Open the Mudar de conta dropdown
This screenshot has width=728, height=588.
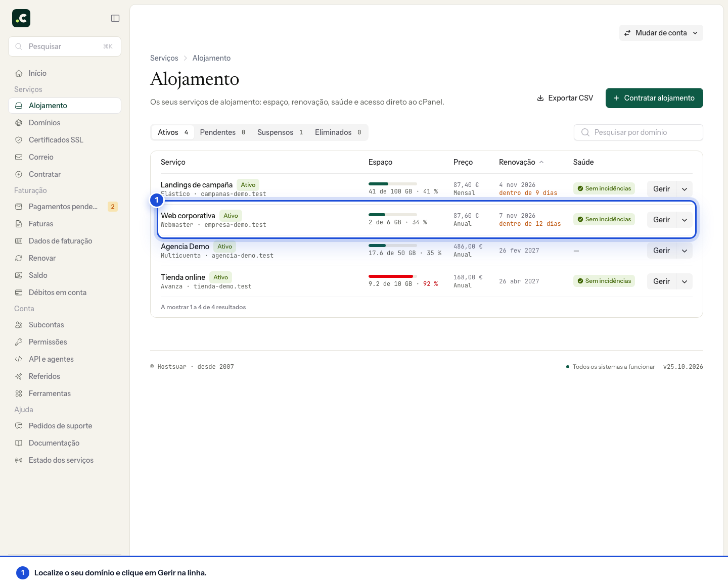[661, 33]
